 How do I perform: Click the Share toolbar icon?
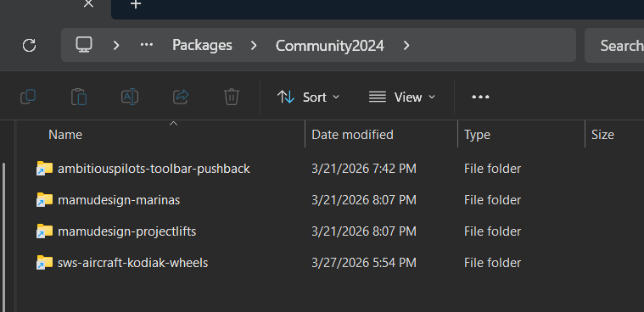pyautogui.click(x=181, y=97)
